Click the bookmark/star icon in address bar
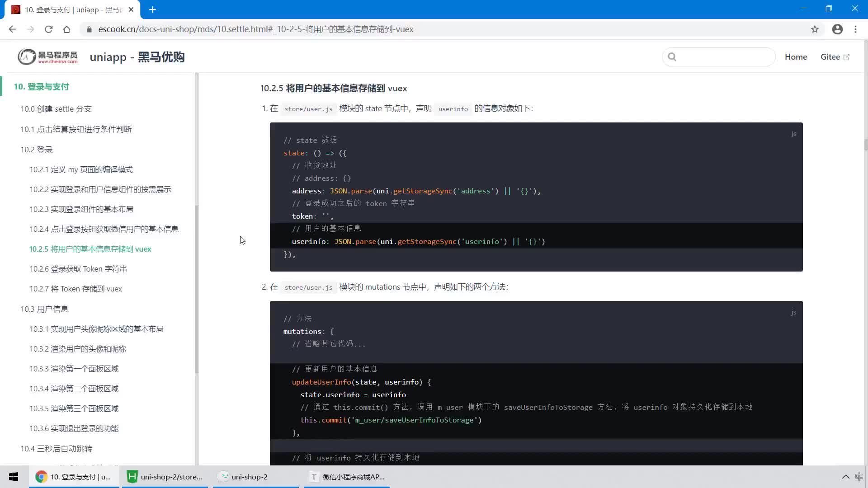This screenshot has width=868, height=488. tap(814, 29)
